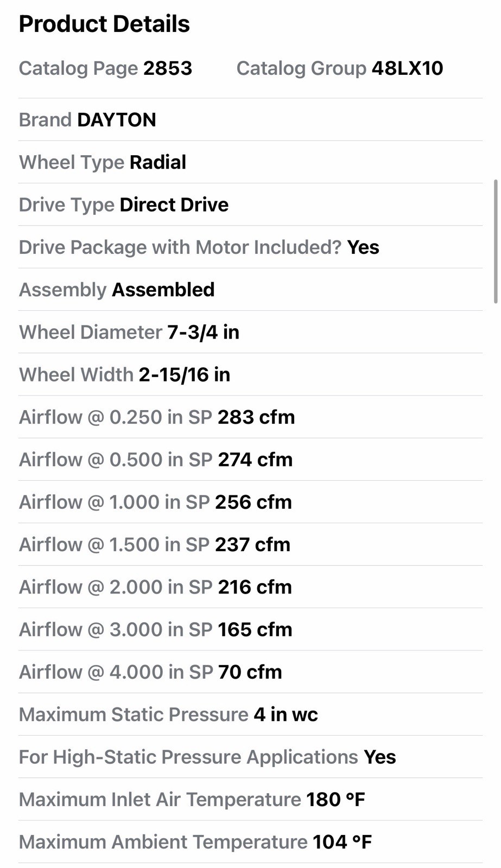Viewport: 501px width, 868px height.
Task: Click the Airflow at 1.000 in SP row
Action: point(250,502)
